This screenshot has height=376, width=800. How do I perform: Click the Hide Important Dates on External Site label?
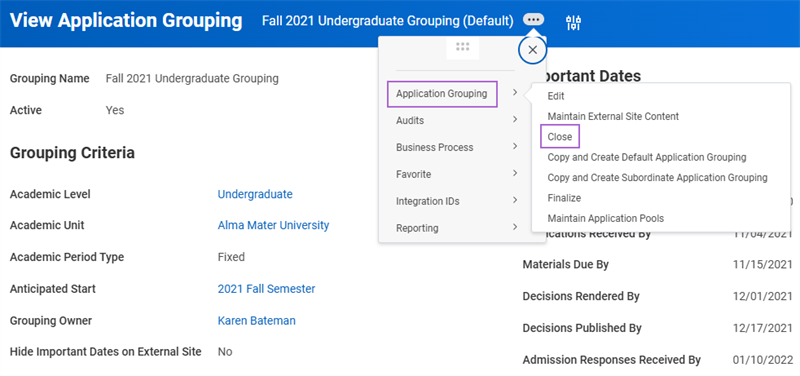[106, 352]
